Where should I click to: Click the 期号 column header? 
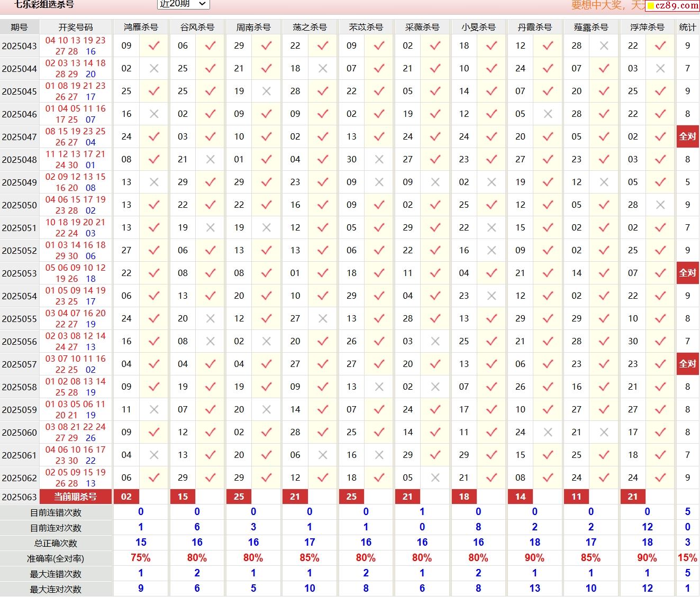click(x=19, y=27)
